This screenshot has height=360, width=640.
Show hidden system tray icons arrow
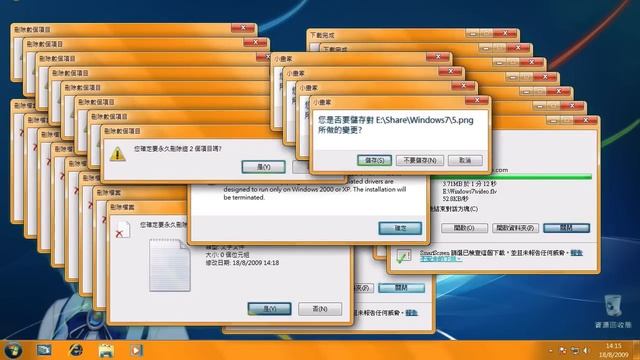click(x=551, y=351)
